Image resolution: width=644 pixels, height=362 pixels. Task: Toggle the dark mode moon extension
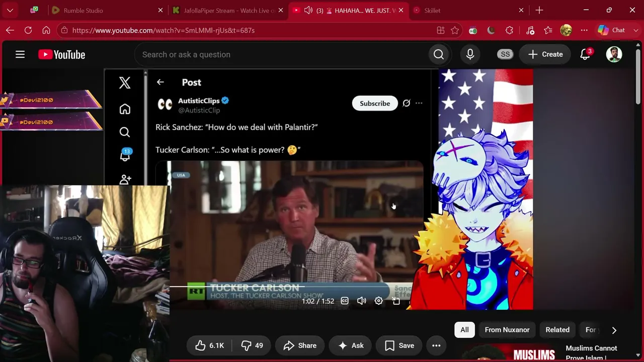(491, 30)
